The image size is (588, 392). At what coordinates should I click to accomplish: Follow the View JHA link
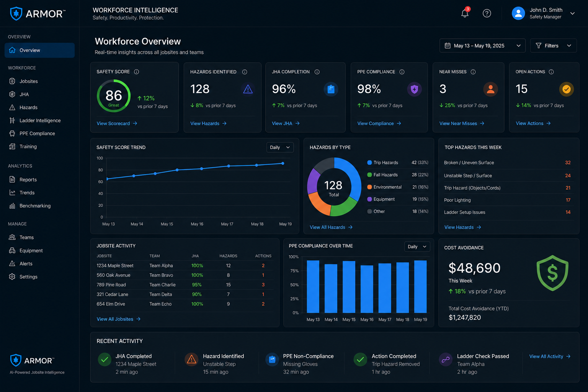tap(286, 123)
